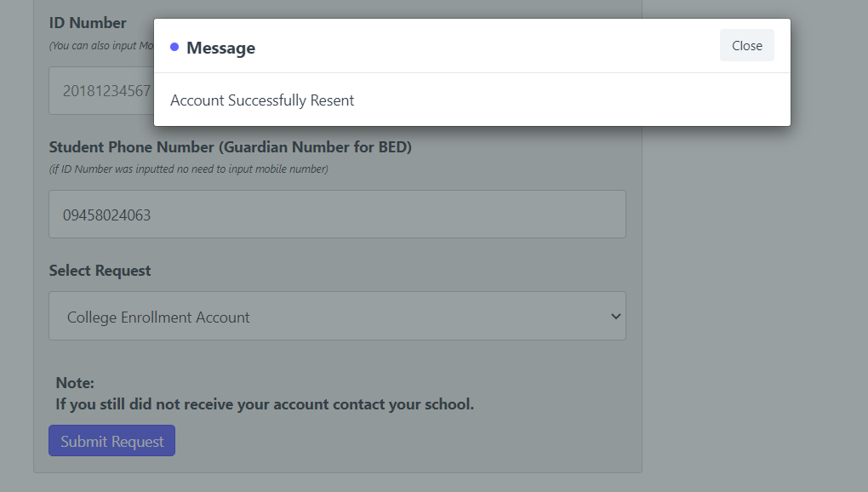Click the Message dialog title
Screen dimensions: 868x492
click(x=221, y=48)
